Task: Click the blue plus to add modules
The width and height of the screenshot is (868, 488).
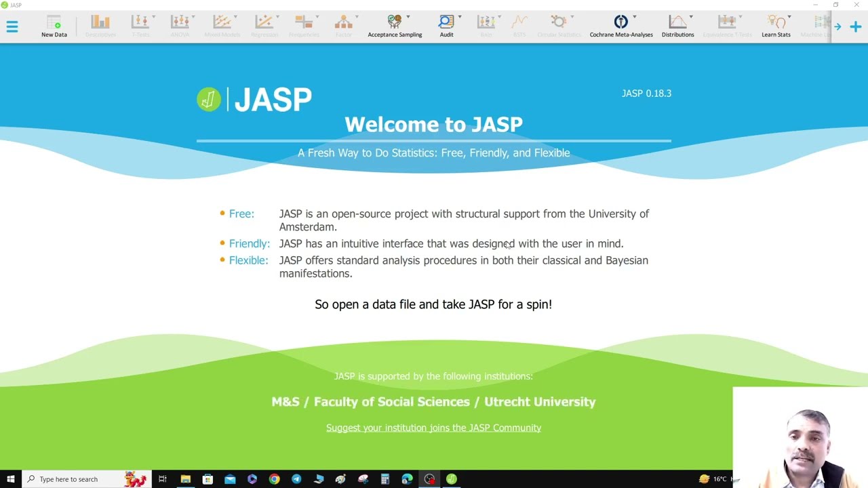Action: (x=855, y=26)
